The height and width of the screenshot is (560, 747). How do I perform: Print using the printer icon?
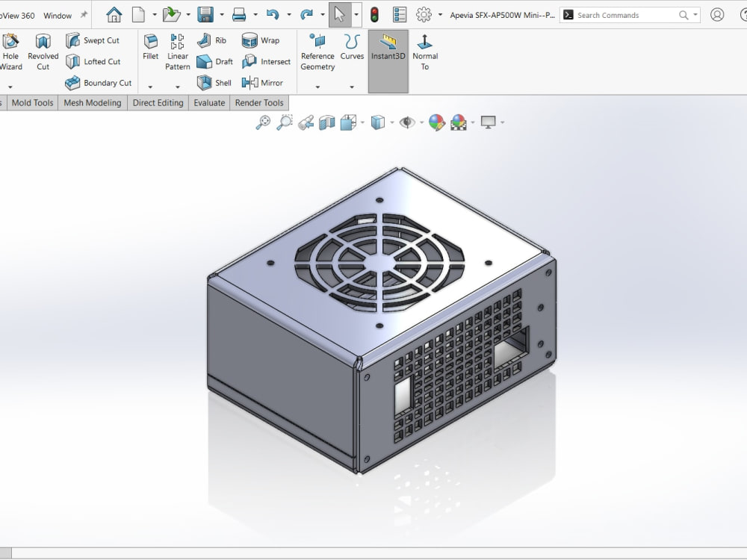(x=239, y=15)
